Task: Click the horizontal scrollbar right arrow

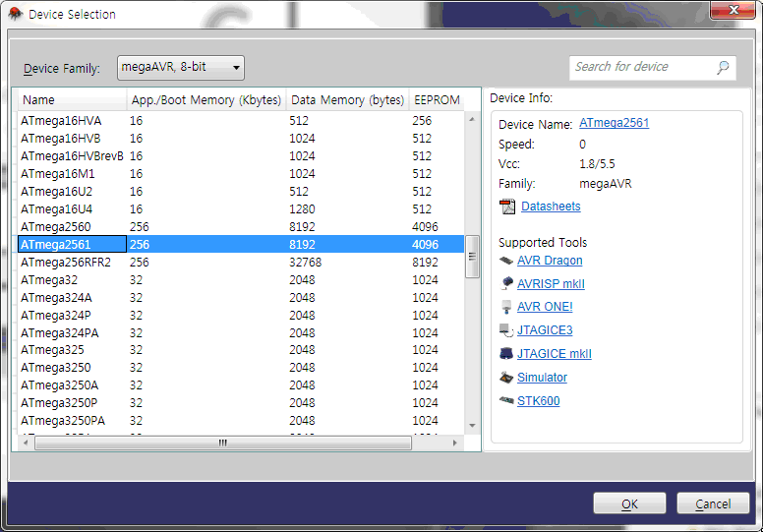Action: (453, 443)
